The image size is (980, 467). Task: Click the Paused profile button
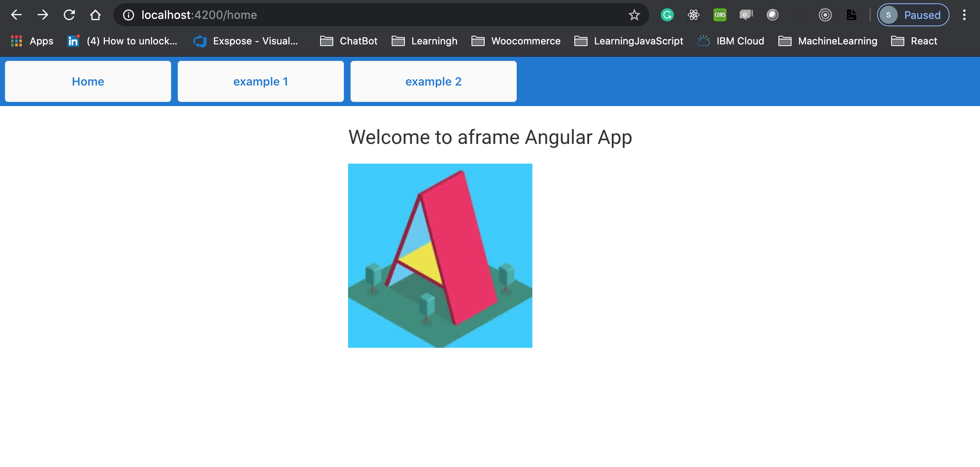pos(913,15)
